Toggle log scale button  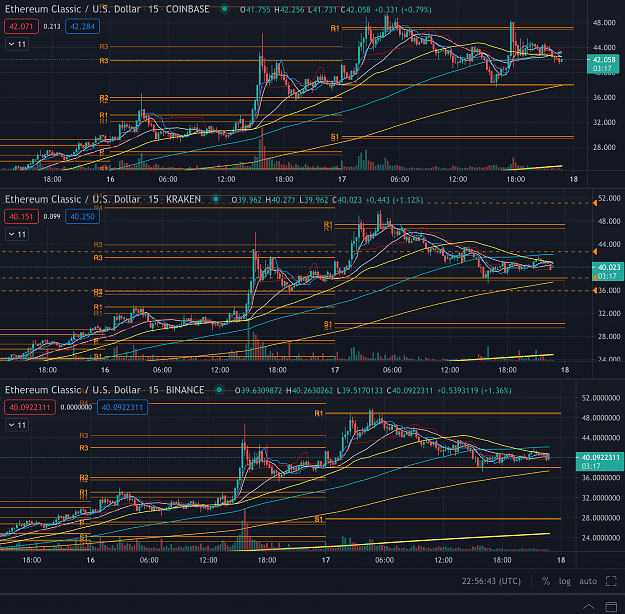tap(564, 581)
